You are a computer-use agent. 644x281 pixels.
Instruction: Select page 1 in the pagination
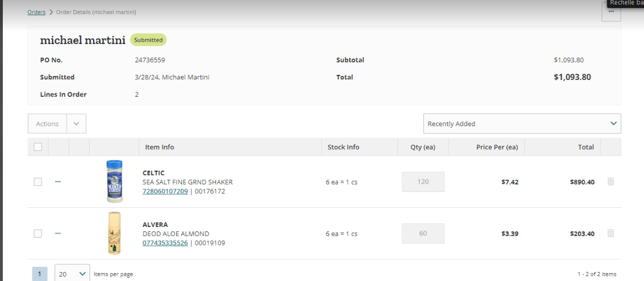pos(40,274)
